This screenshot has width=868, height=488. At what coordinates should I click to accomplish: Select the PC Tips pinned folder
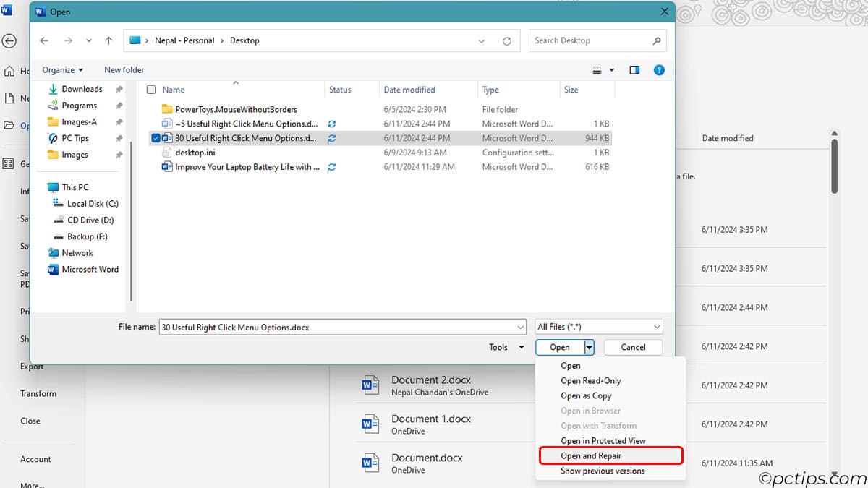click(76, 138)
